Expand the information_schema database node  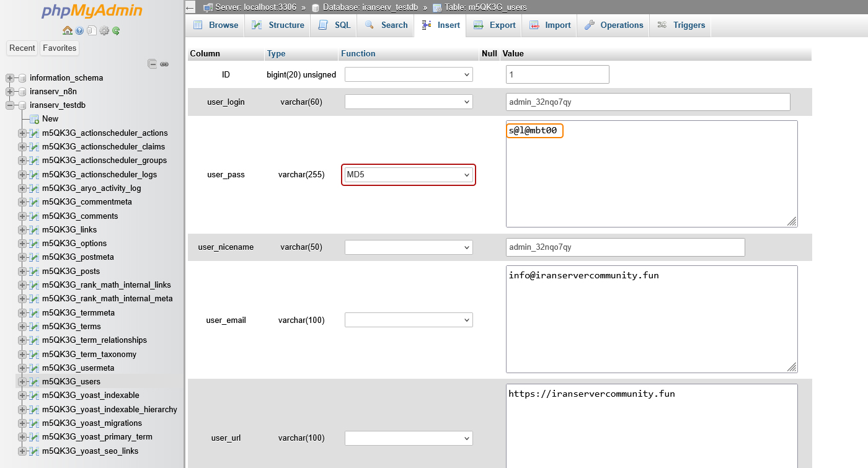pyautogui.click(x=10, y=78)
